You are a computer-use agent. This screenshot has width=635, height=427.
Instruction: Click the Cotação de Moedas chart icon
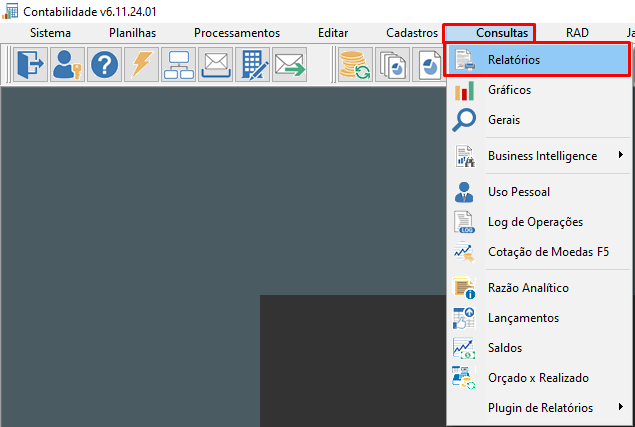pos(464,252)
